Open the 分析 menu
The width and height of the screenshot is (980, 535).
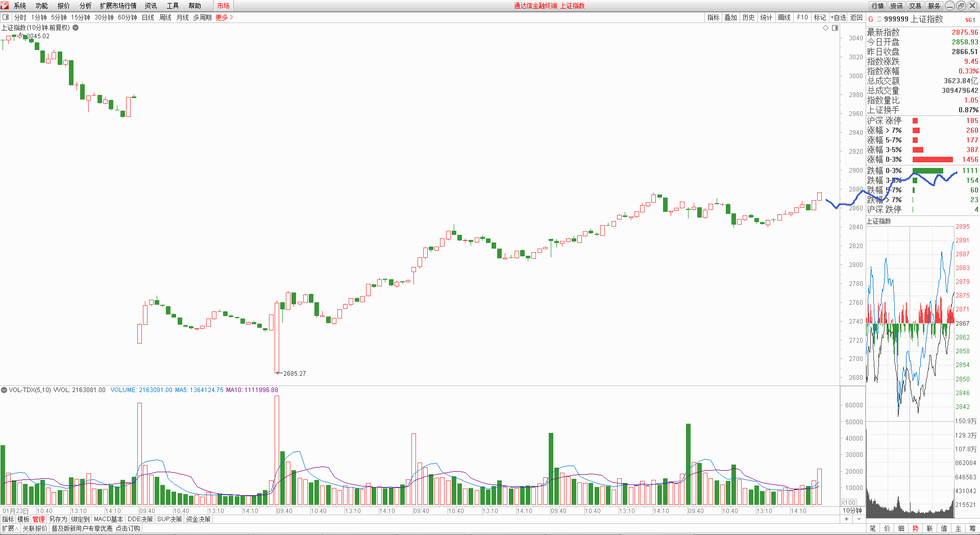pos(85,6)
